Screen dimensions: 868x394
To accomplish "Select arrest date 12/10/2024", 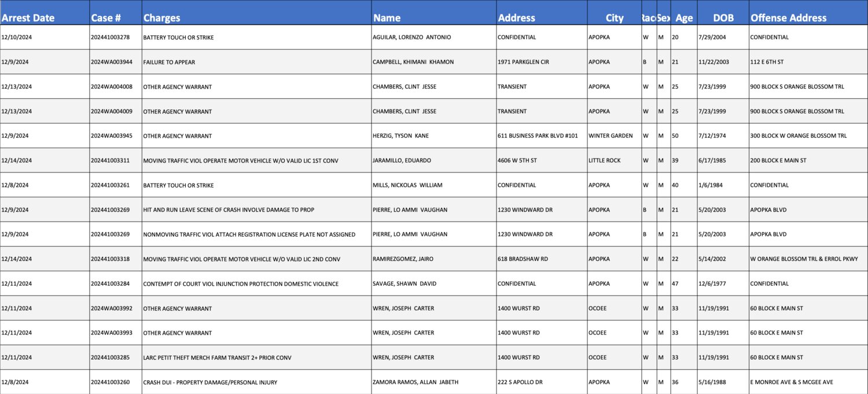I will [x=16, y=37].
